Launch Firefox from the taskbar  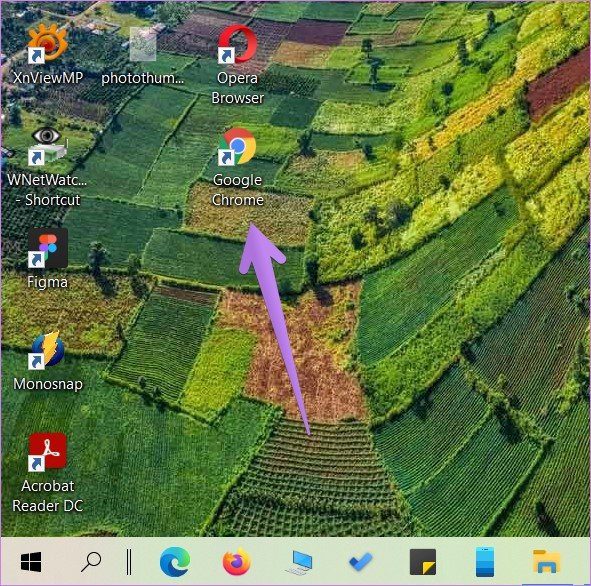point(237,562)
